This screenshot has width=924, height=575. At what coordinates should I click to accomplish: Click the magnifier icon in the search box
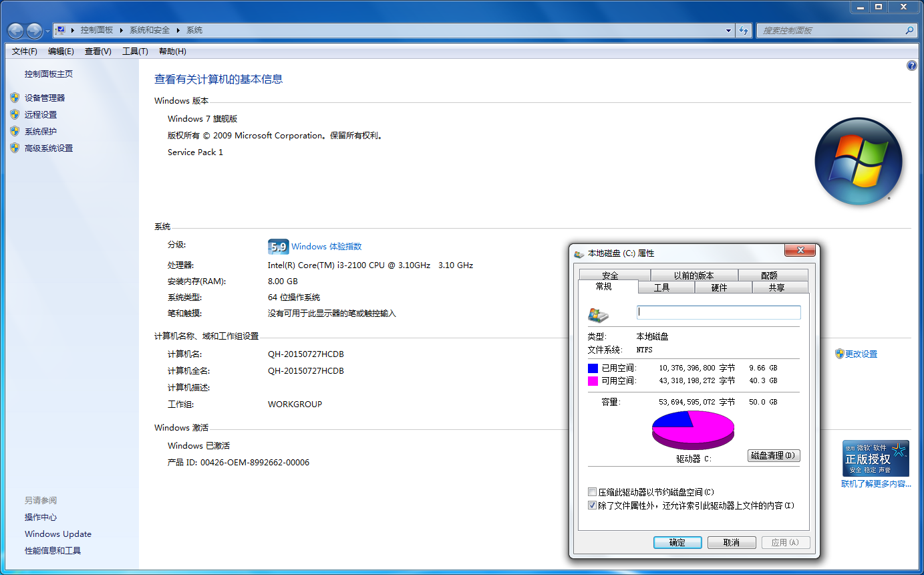(x=909, y=30)
